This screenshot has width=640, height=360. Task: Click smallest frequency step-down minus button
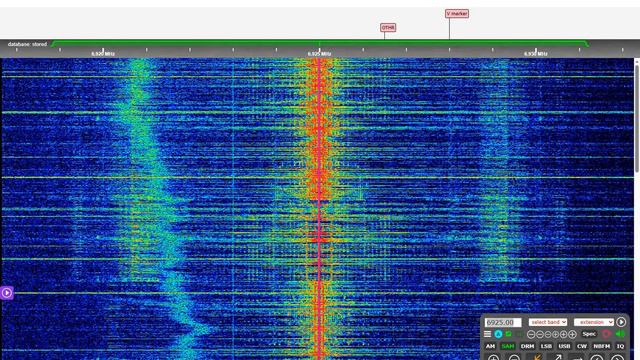click(x=548, y=334)
